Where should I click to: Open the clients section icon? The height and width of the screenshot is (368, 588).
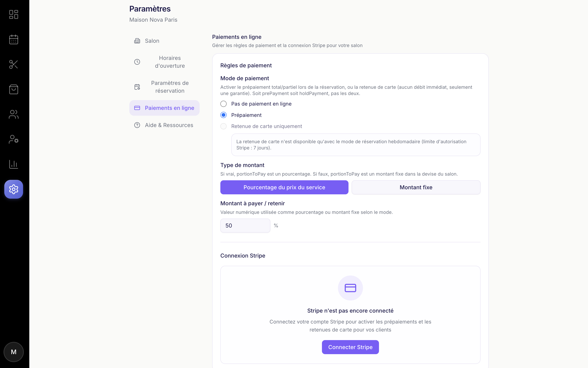[14, 114]
